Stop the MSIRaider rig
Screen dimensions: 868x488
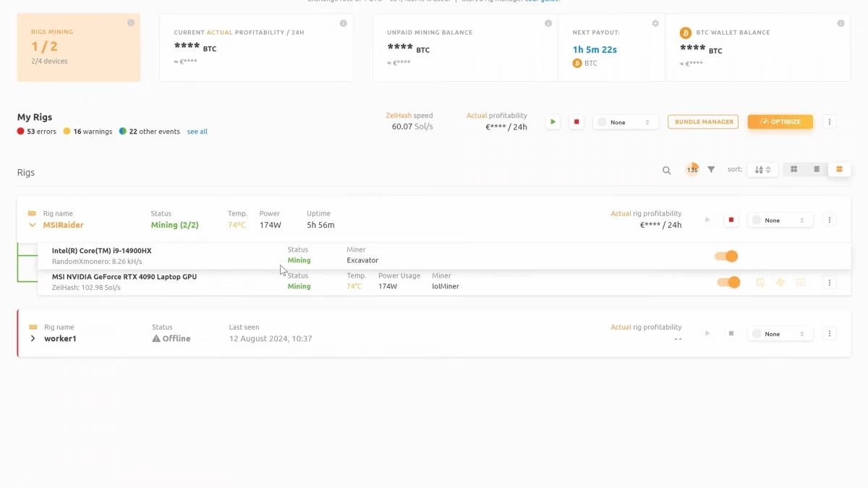(731, 220)
